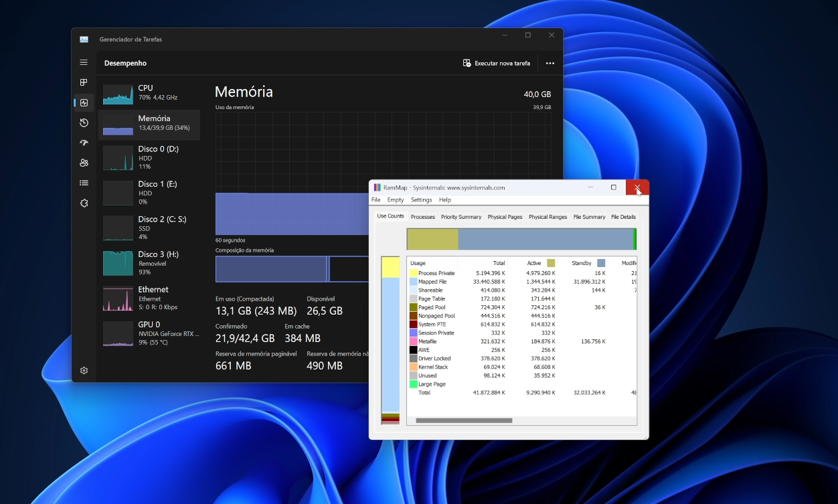Switch to the Physical Pages tab

click(x=505, y=217)
